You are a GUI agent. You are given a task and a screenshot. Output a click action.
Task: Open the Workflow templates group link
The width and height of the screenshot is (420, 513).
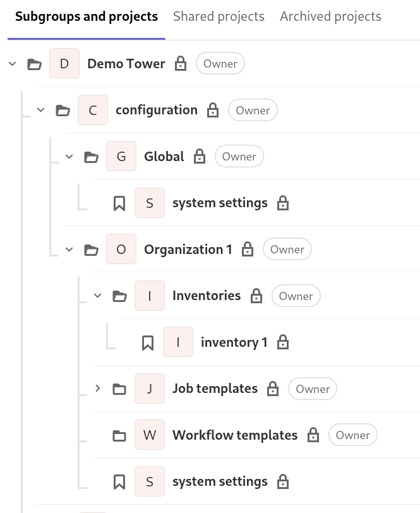click(235, 435)
